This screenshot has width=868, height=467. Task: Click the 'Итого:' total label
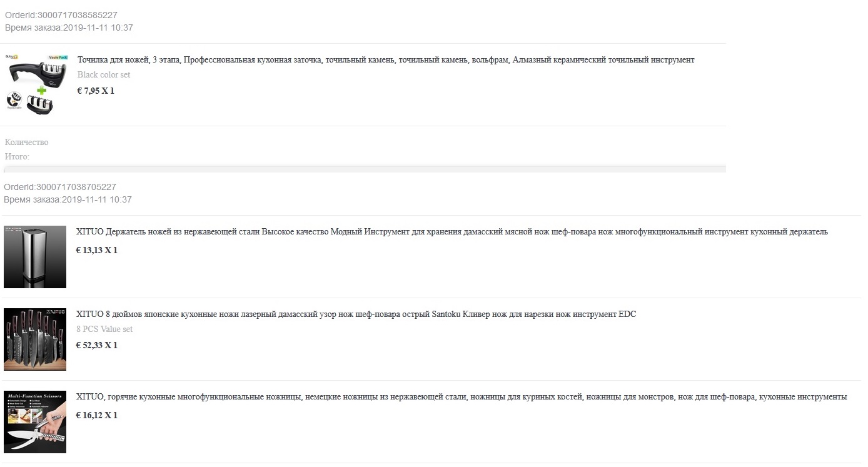[x=18, y=157]
